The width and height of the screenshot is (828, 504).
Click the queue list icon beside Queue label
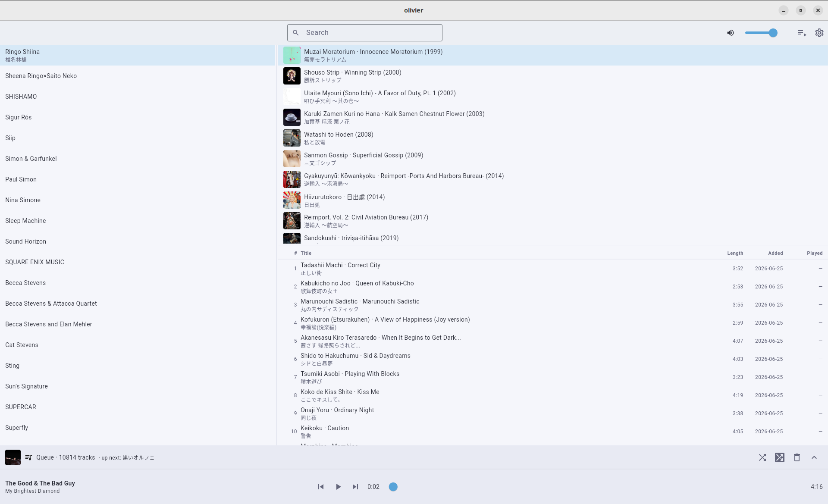click(x=28, y=457)
